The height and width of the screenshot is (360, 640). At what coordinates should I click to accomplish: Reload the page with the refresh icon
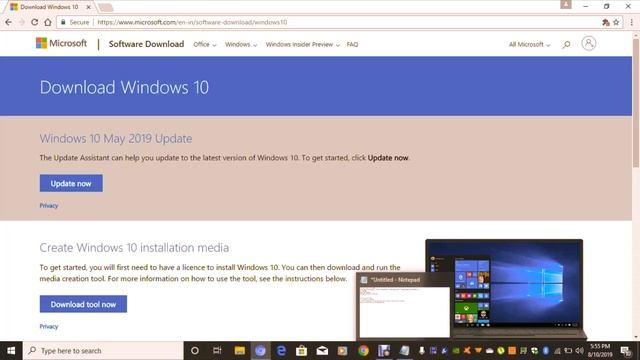pyautogui.click(x=34, y=22)
